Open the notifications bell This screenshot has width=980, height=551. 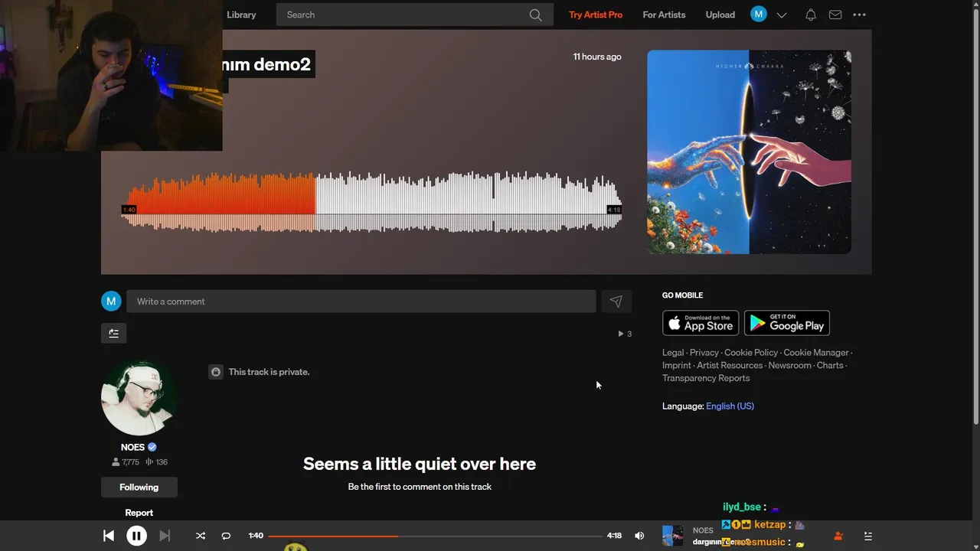810,15
